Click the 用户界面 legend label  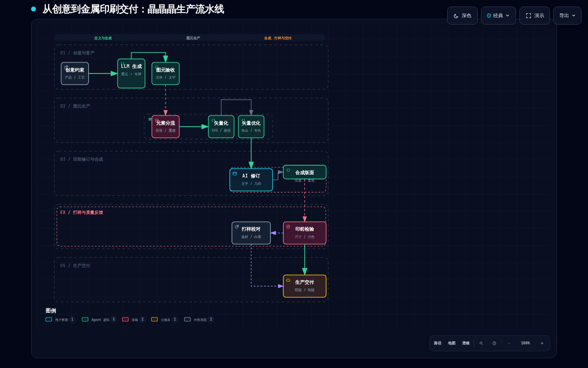62,320
